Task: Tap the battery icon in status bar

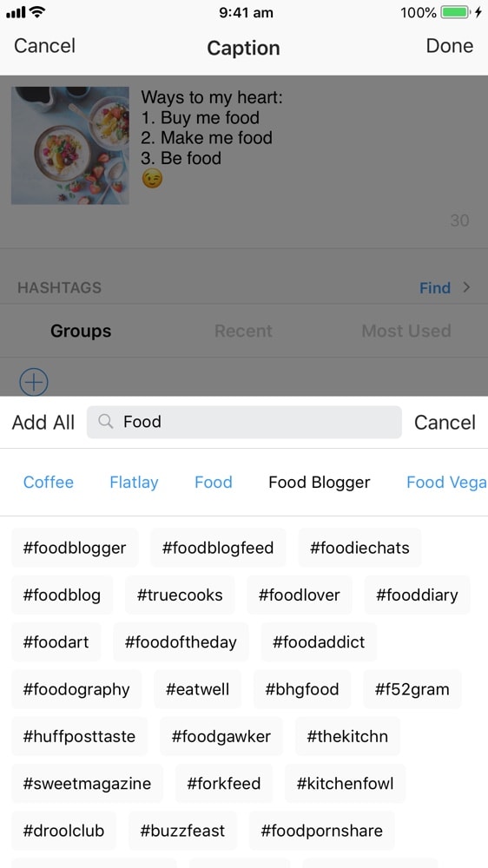Action: click(455, 12)
